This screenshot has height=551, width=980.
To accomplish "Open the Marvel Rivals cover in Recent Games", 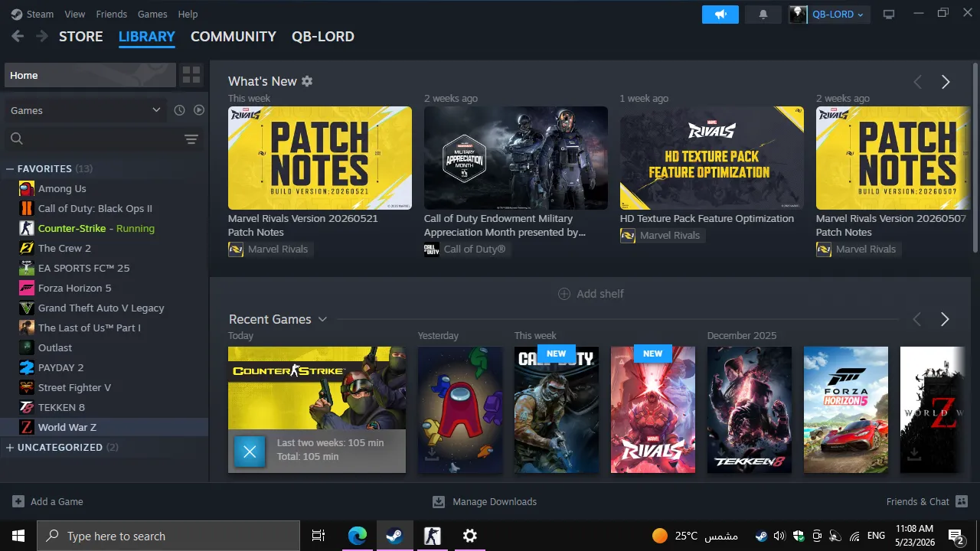I will coord(653,409).
